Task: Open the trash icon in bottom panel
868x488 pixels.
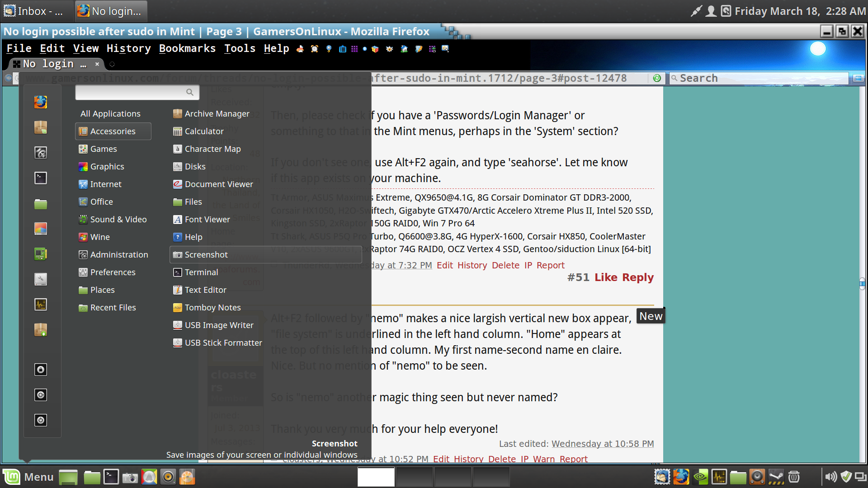Action: coord(794,477)
